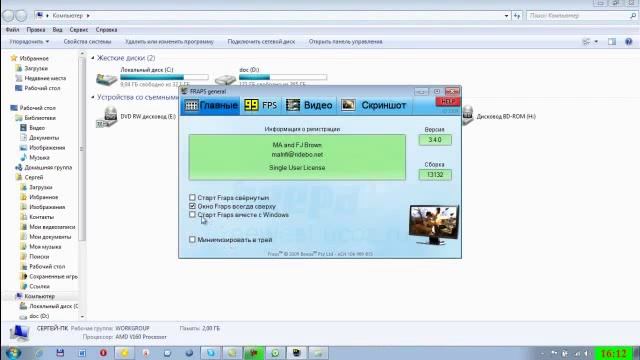Switch to the Видео tab in Fraps
The height and width of the screenshot is (360, 640).
(x=309, y=106)
